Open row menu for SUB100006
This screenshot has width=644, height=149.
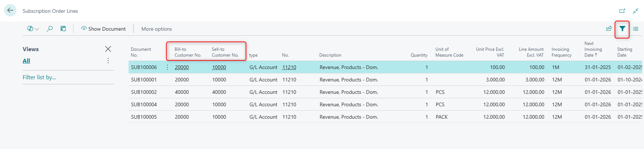[x=167, y=67]
